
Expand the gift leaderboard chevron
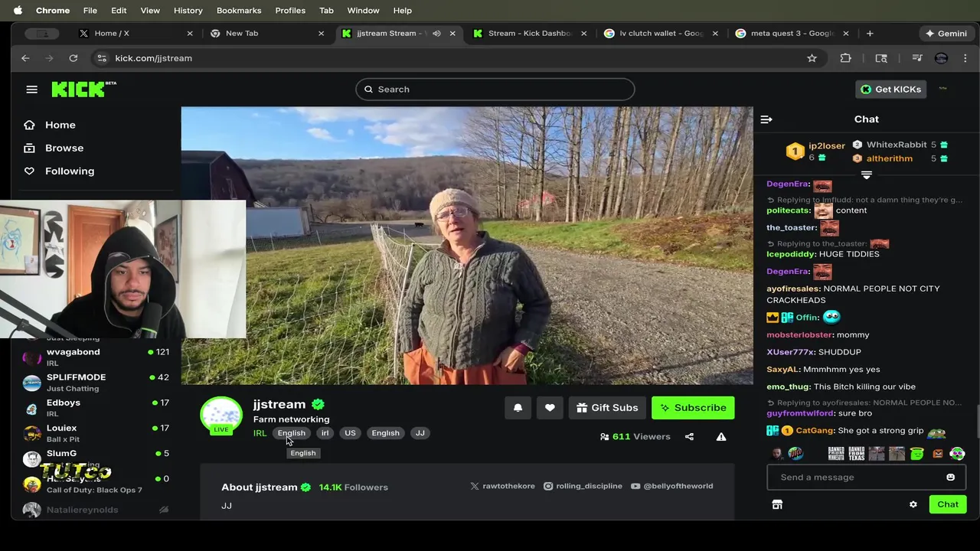pyautogui.click(x=867, y=175)
